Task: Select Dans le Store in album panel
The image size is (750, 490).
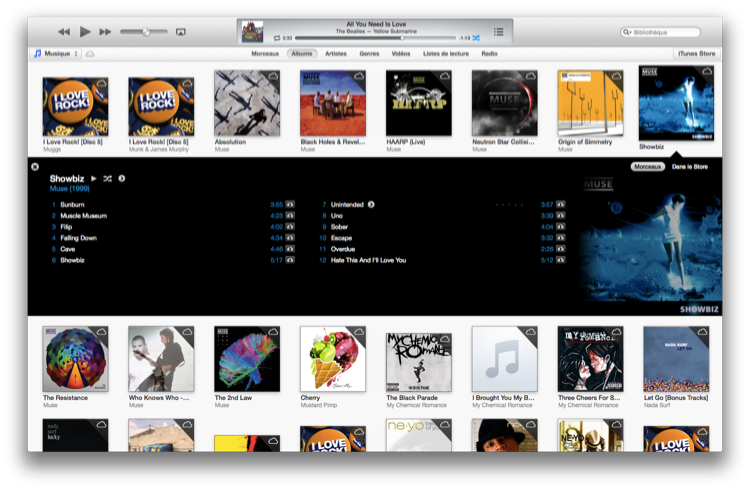Action: [690, 167]
